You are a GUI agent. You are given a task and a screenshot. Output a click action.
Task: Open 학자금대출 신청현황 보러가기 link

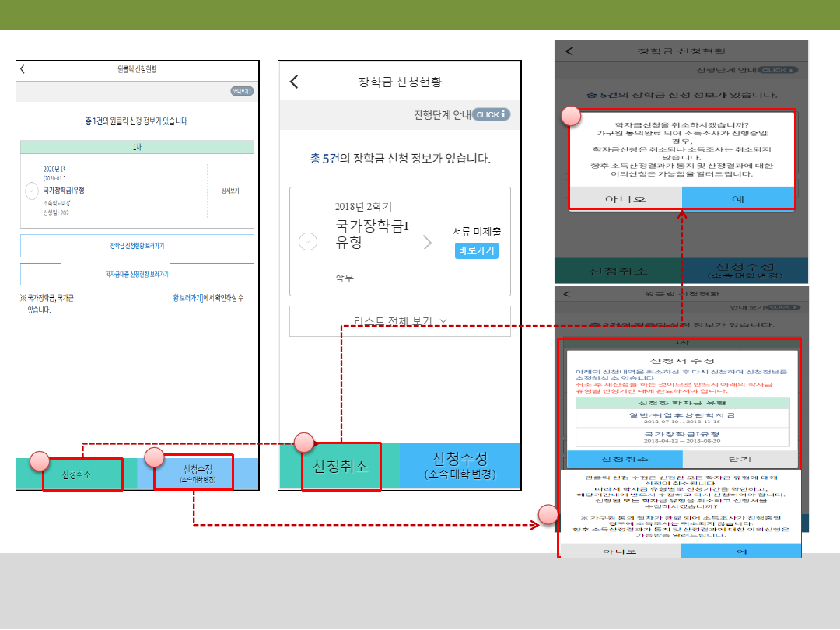tap(137, 275)
